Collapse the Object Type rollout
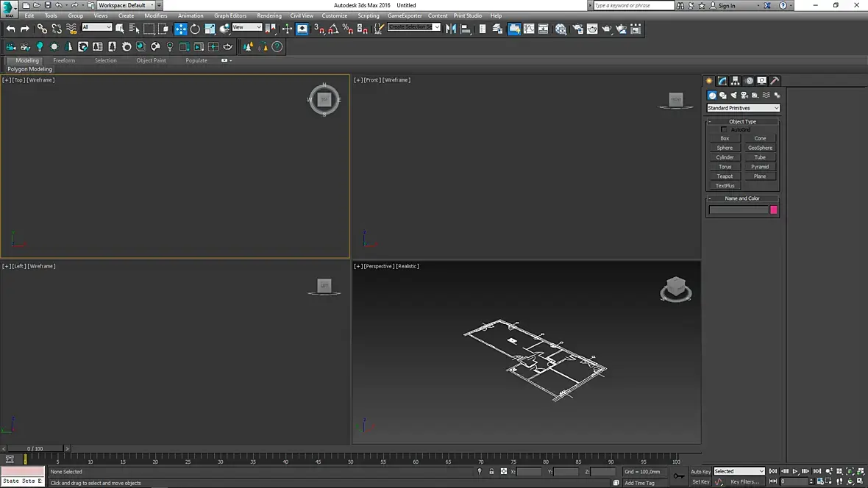The height and width of the screenshot is (488, 868). [x=742, y=121]
